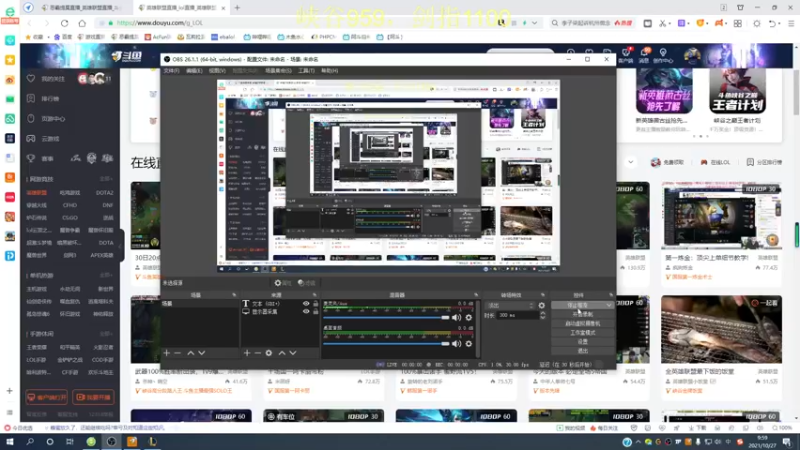Click the filters button above the sources dock
800x450 pixels.
(307, 283)
